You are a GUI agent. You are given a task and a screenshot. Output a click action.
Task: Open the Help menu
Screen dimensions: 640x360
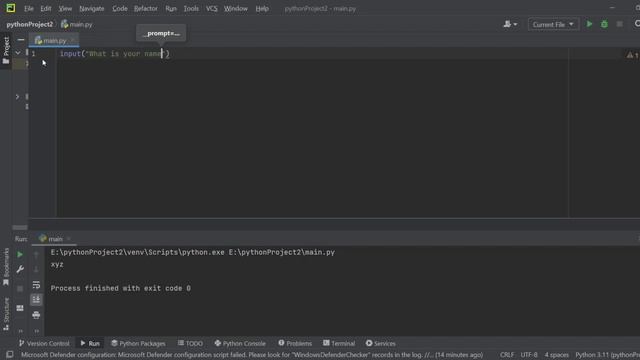click(262, 9)
